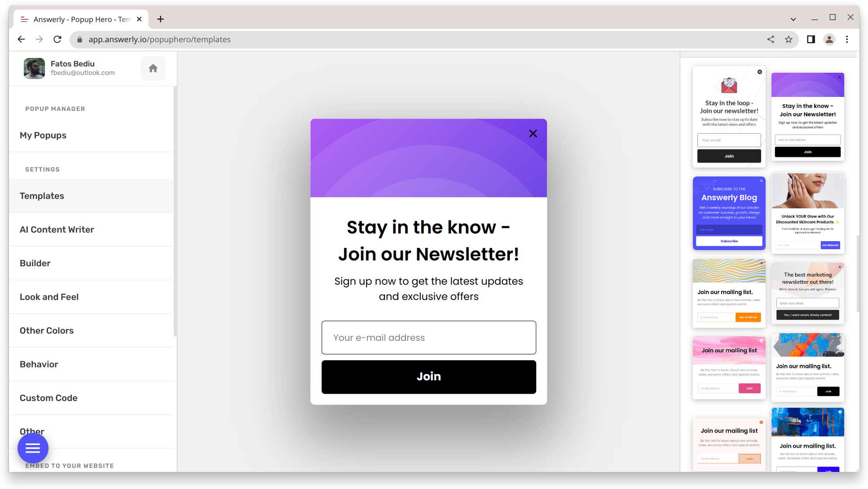
Task: Click the My Popups menu item
Action: click(x=43, y=135)
